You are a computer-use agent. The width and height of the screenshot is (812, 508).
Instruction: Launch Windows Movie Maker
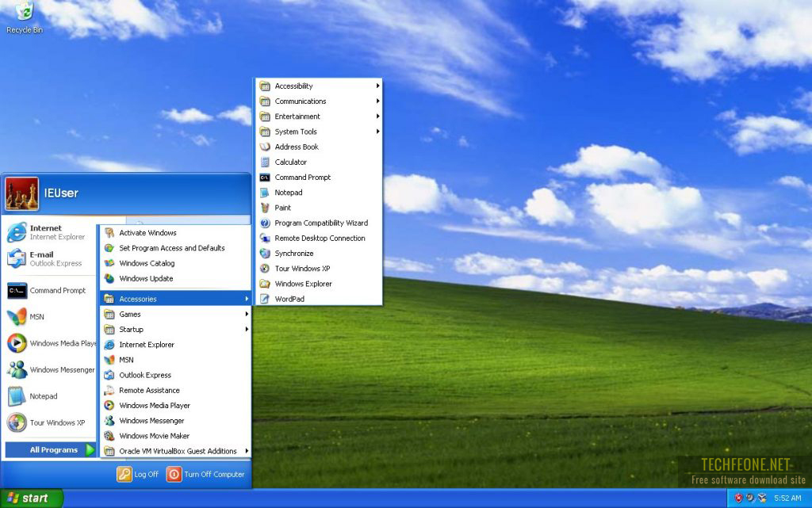pyautogui.click(x=159, y=436)
